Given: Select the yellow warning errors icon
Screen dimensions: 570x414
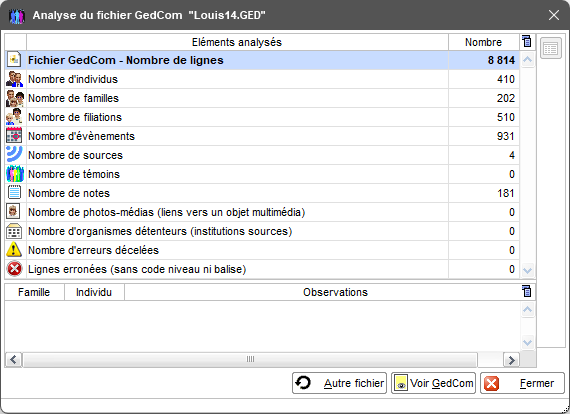Looking at the screenshot, I should tap(14, 250).
